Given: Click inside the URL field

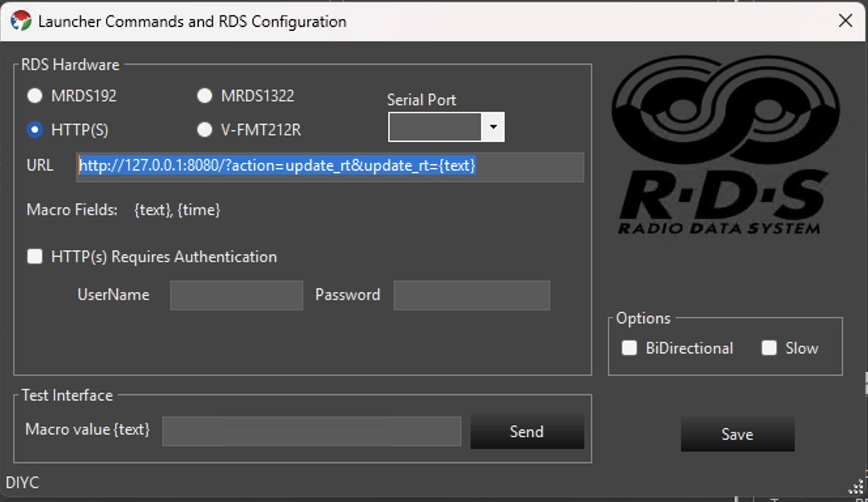Looking at the screenshot, I should 330,167.
